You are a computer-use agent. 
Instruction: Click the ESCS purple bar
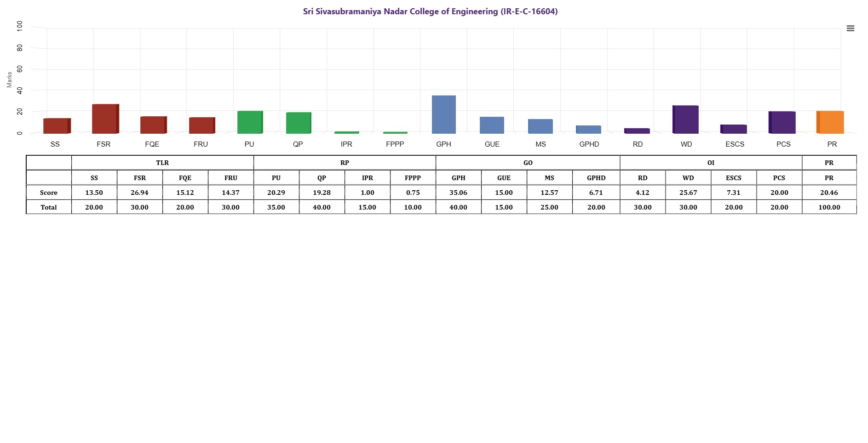(x=734, y=129)
